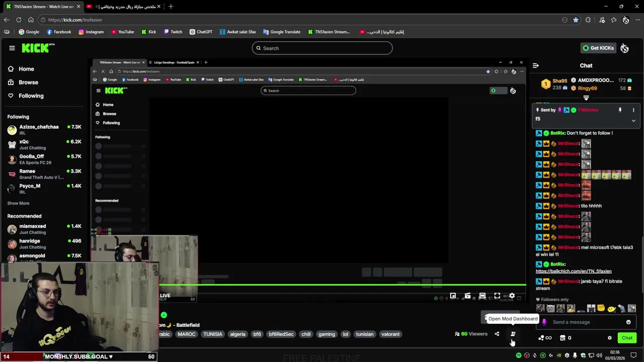This screenshot has height=362, width=644.
Task: Select the gaming stream tag
Action: [x=327, y=334]
